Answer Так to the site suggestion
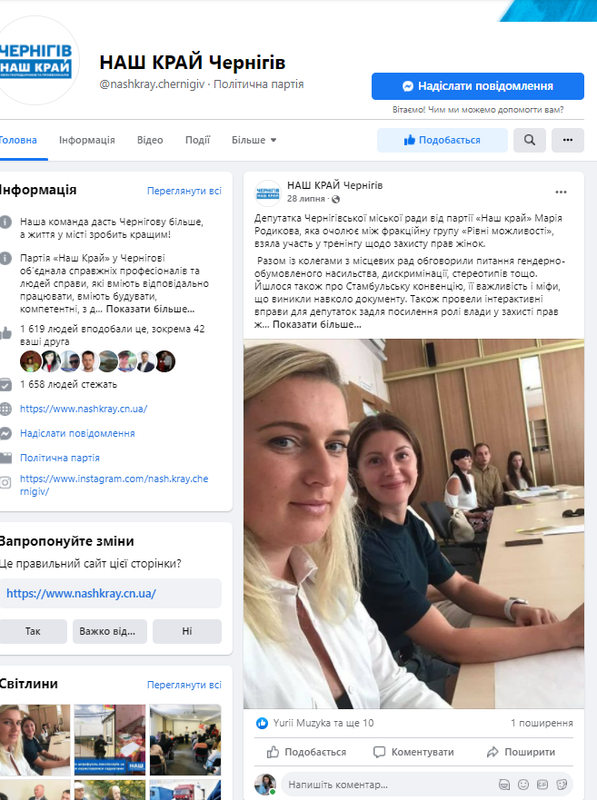597x800 pixels. [x=33, y=631]
